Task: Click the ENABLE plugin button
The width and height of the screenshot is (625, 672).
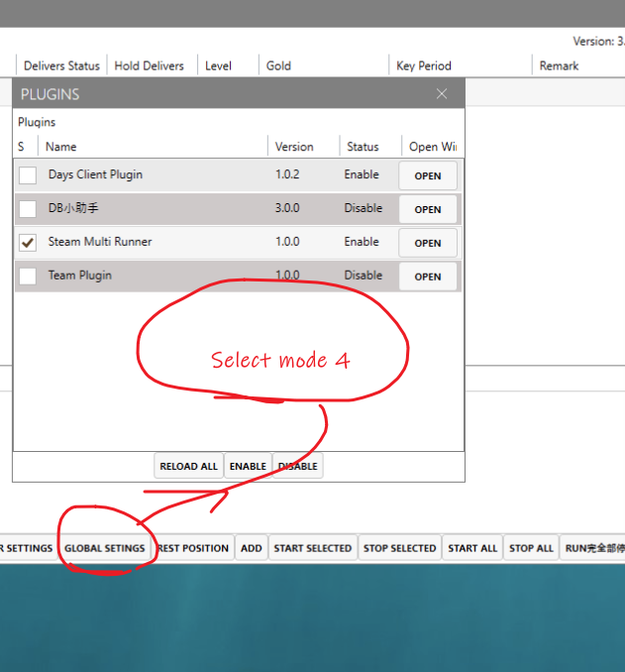Action: point(248,466)
